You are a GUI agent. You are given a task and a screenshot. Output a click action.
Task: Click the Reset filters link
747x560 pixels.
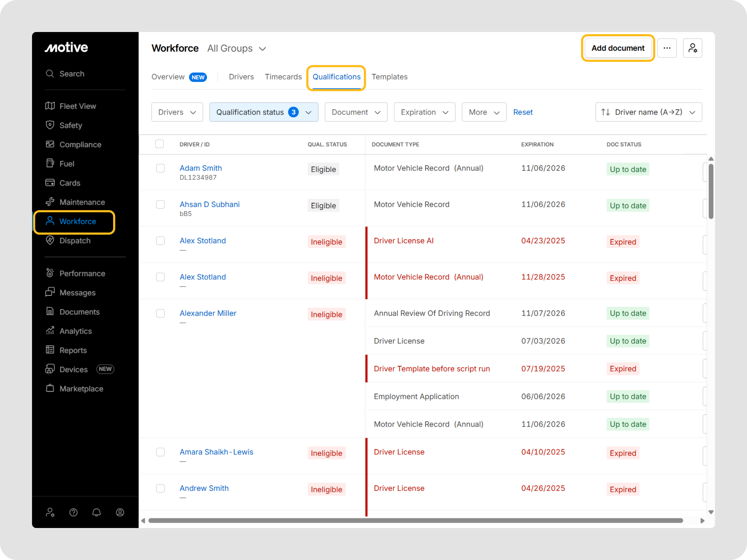[523, 112]
